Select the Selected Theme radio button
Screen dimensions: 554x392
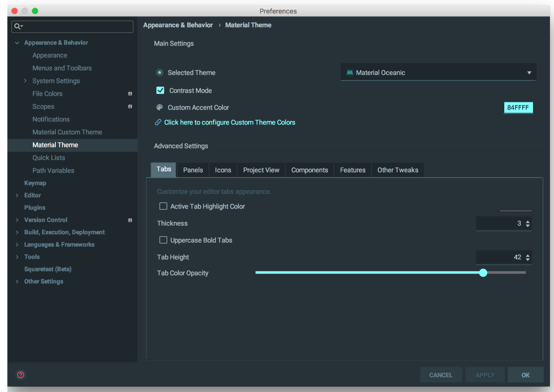pyautogui.click(x=160, y=72)
